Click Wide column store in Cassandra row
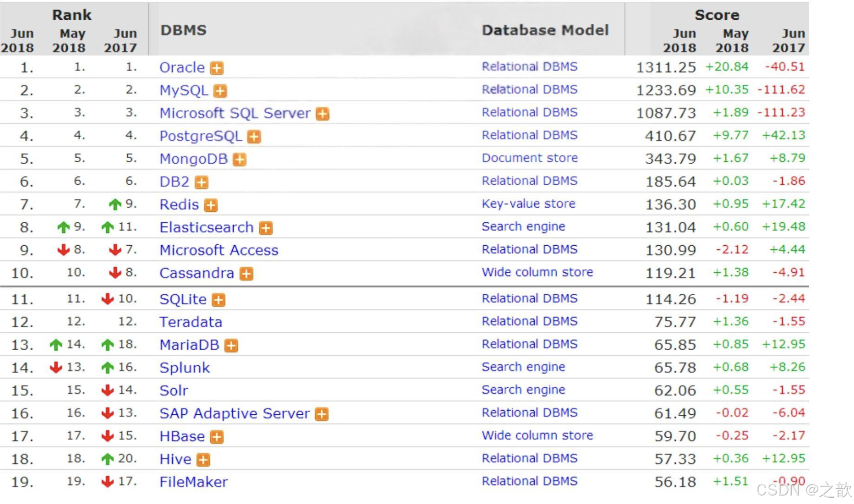 point(537,273)
